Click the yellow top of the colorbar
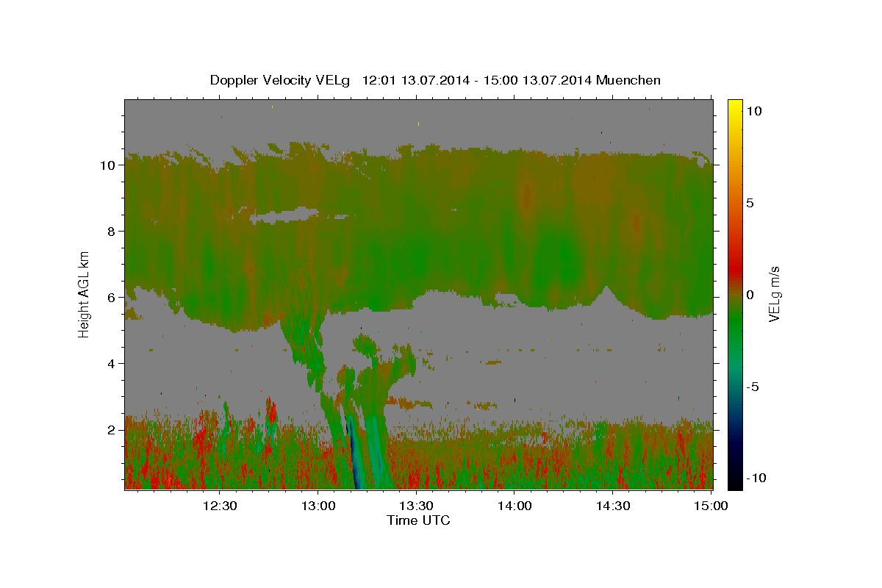882x588 pixels. click(x=735, y=107)
